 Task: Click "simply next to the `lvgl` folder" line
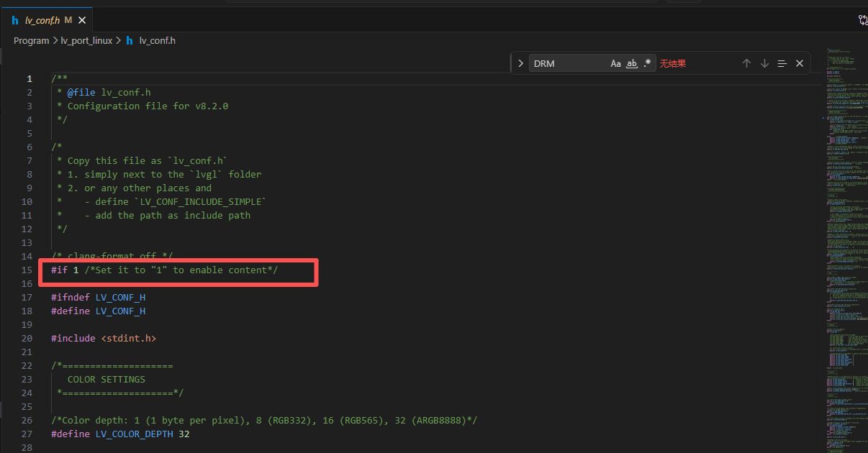(x=159, y=174)
